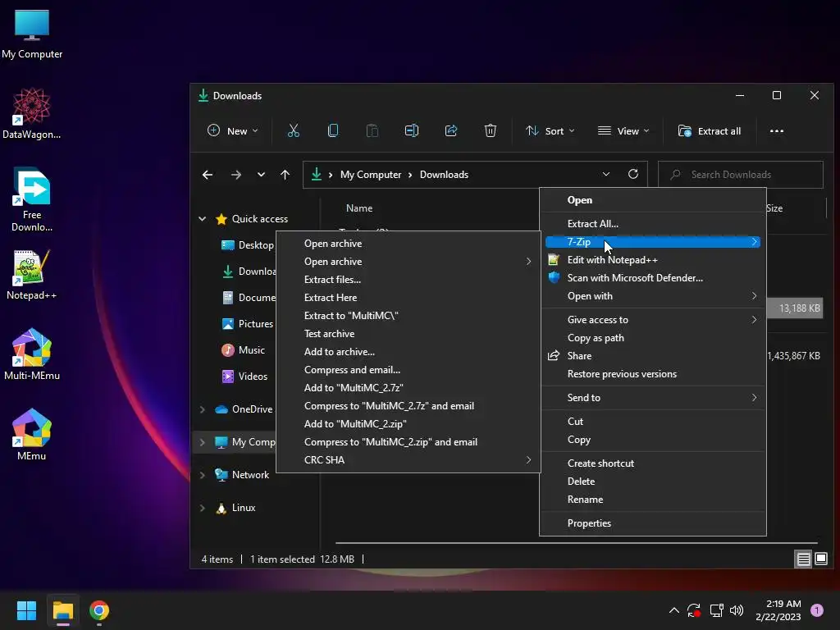Screen dimensions: 840x630
Task: Go back with the left arrow
Action: point(208,175)
